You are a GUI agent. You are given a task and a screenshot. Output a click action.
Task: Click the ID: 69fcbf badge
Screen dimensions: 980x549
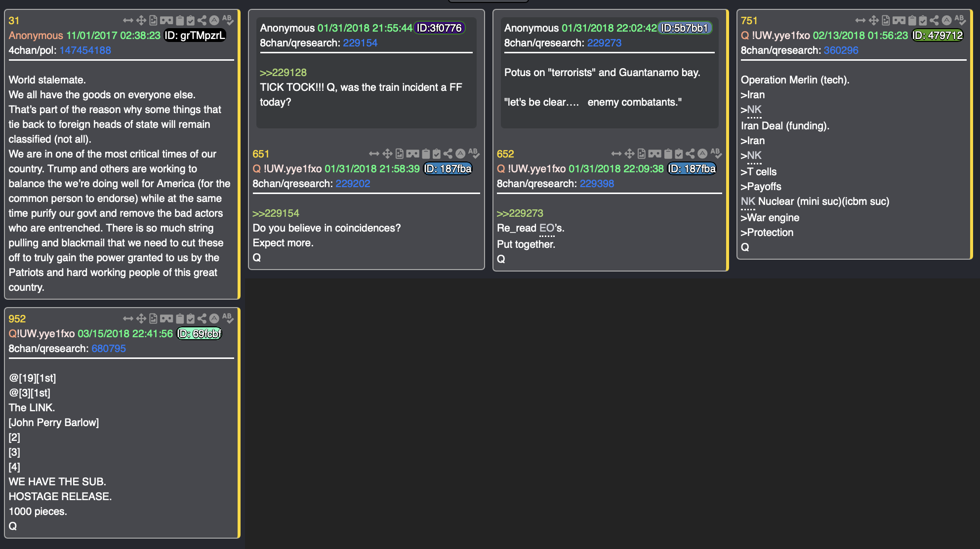(199, 334)
